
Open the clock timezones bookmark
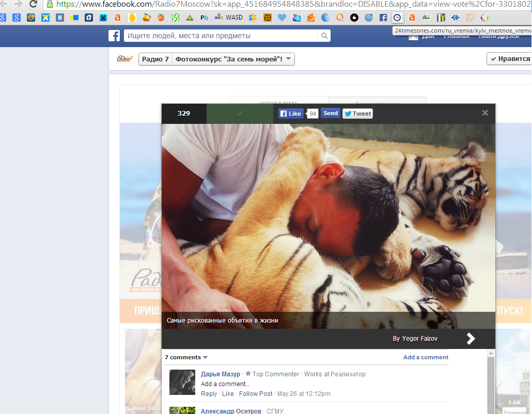coord(397,17)
